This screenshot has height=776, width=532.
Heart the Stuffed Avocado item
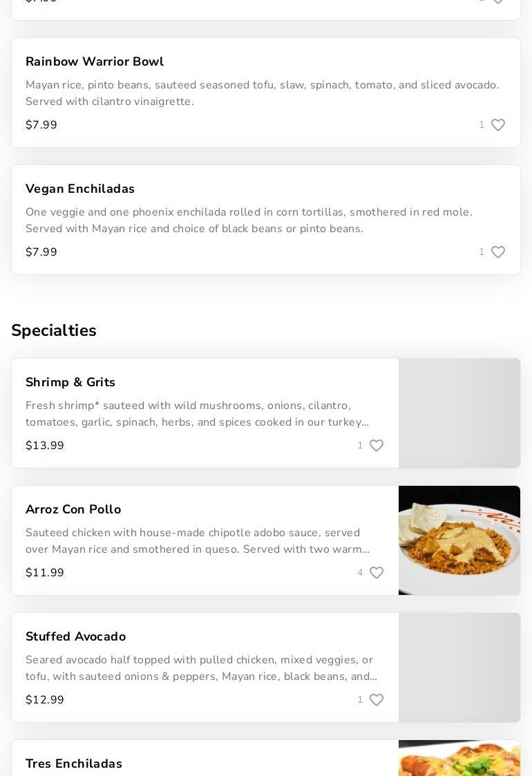[x=376, y=700]
